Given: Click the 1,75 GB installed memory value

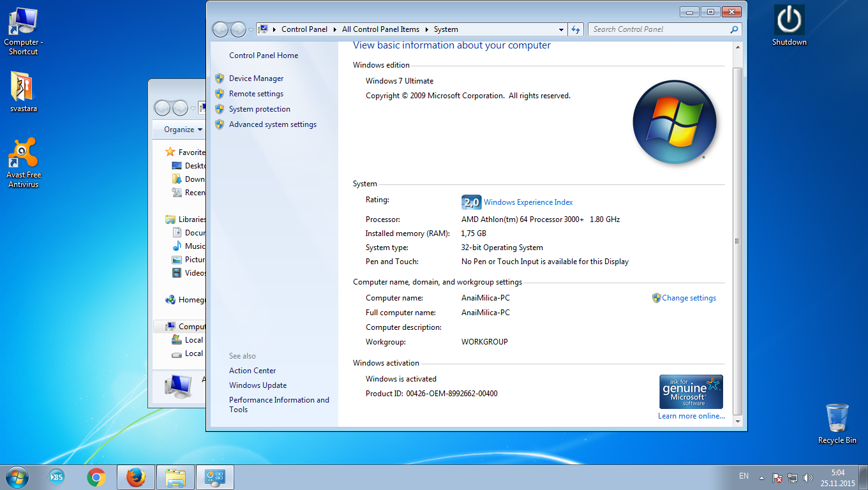Looking at the screenshot, I should [474, 234].
